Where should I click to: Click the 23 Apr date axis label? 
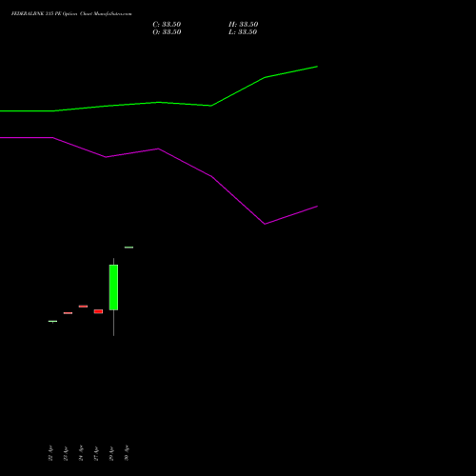pyautogui.click(x=66, y=453)
